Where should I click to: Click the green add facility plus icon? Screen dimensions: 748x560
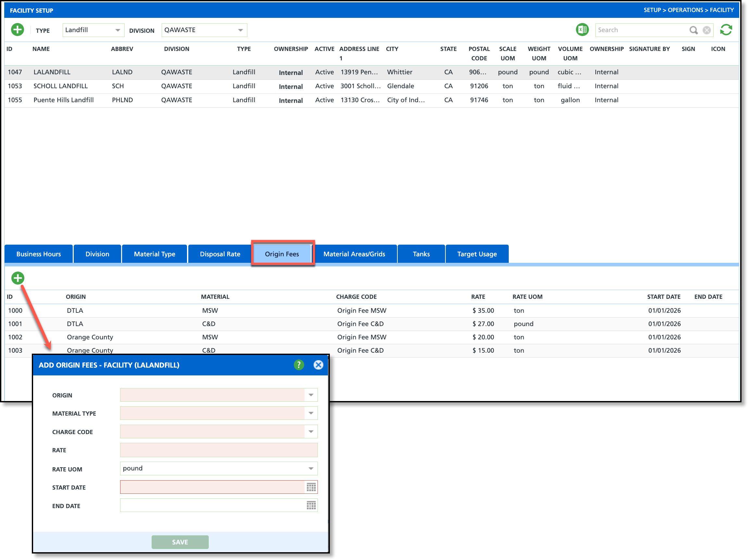17,30
